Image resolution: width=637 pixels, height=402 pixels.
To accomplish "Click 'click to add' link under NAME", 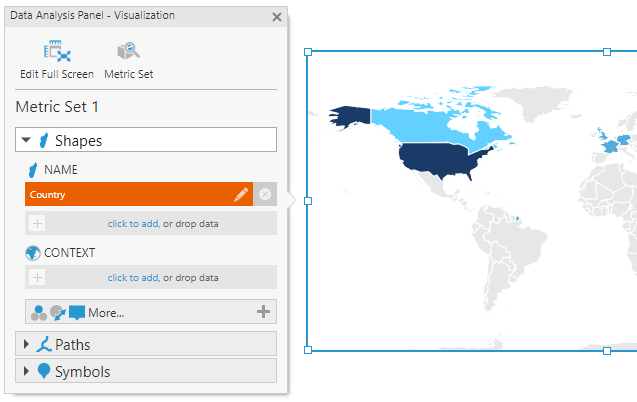I will click(132, 224).
